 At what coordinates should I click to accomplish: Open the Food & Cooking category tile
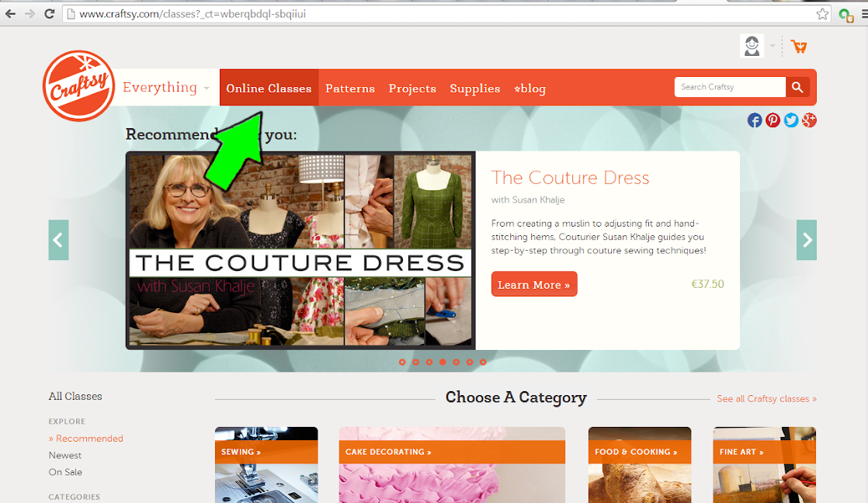(640, 465)
